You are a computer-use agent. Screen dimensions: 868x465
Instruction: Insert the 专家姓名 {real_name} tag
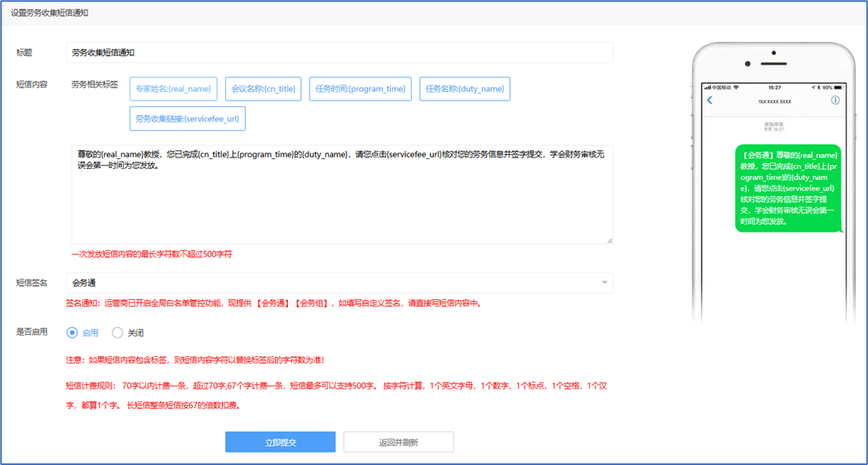click(173, 89)
